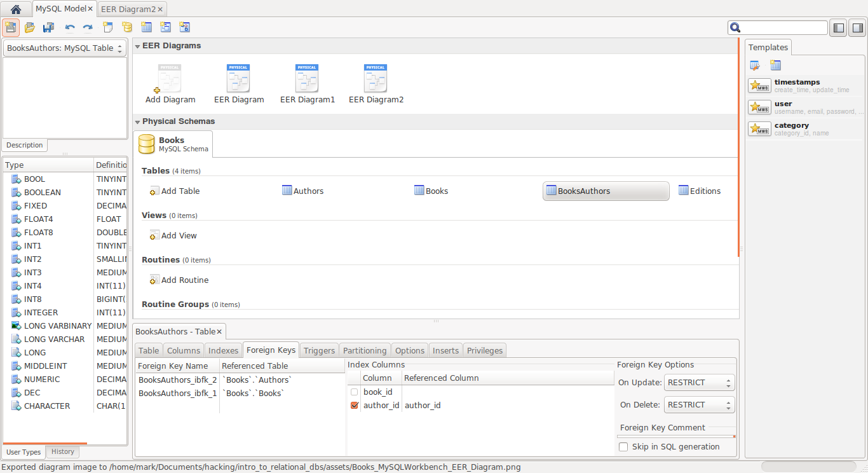Click the Add Diagram icon
Screen dimensions: 868x473
click(x=170, y=83)
